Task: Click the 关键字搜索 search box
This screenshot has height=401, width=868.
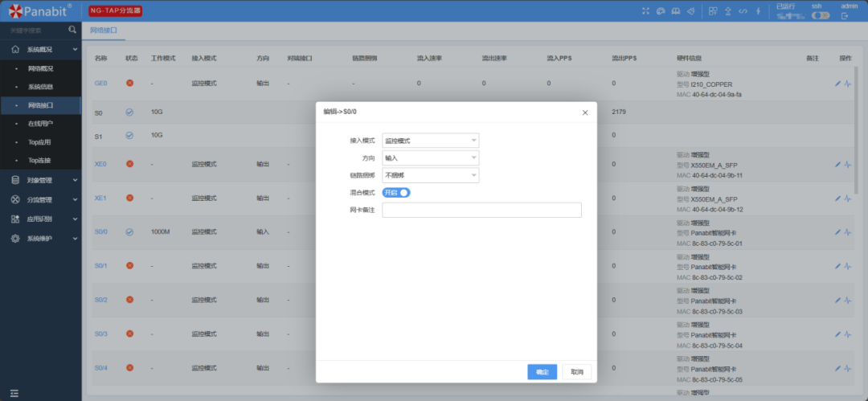Action: coord(35,31)
